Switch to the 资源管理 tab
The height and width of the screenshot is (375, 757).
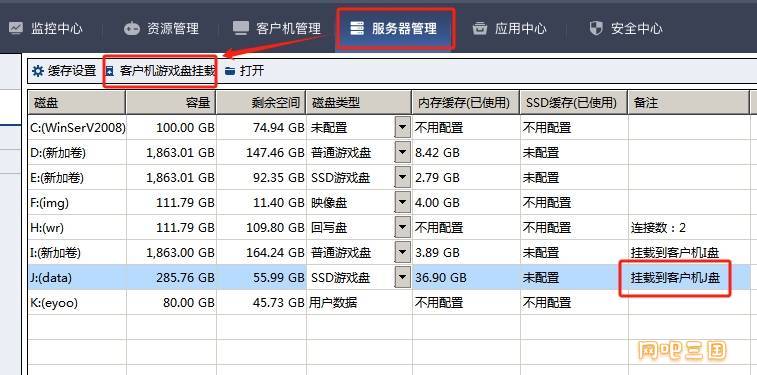coord(161,28)
